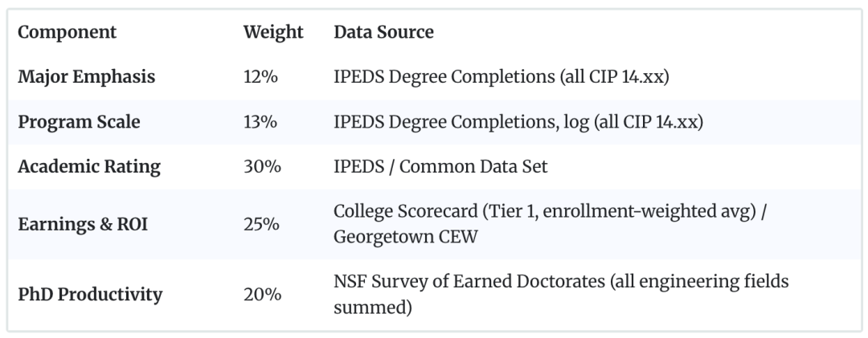Click the Weight column header

pos(273,32)
